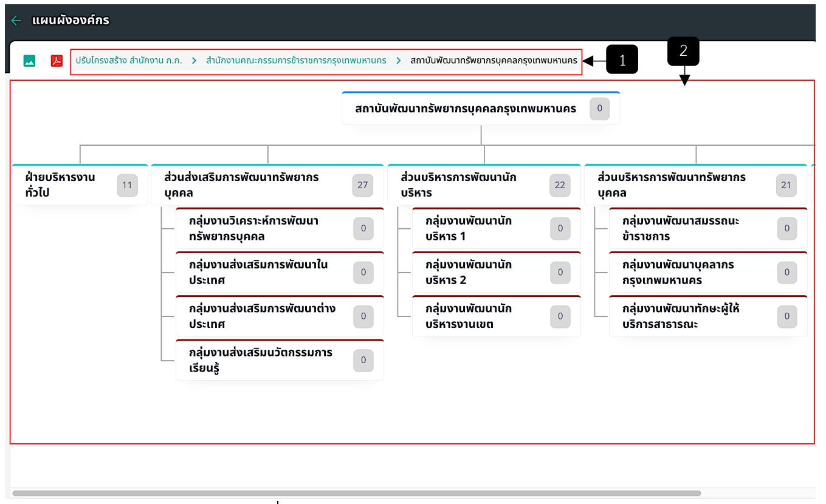826x504 pixels.
Task: Select ส่วนส่งเสริมการพัฒนาทรัพยากรบุคคล node
Action: click(x=267, y=185)
